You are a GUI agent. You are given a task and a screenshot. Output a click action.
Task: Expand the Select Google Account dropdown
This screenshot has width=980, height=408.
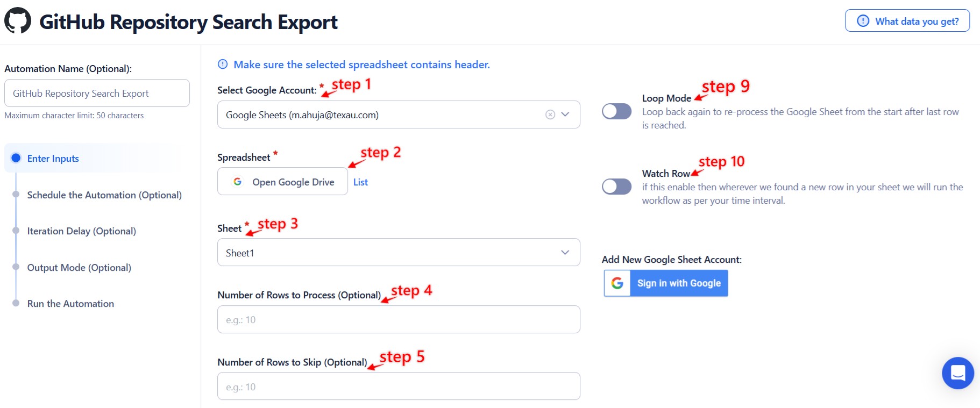[565, 114]
